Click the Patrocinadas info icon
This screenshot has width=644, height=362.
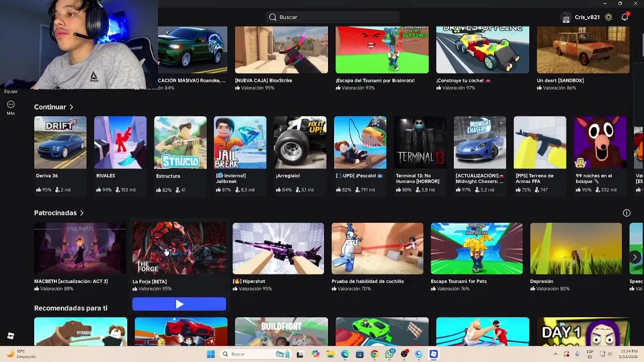pyautogui.click(x=626, y=213)
